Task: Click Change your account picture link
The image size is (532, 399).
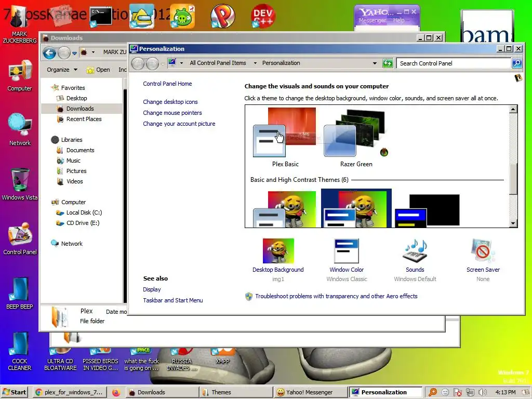Action: pyautogui.click(x=179, y=124)
